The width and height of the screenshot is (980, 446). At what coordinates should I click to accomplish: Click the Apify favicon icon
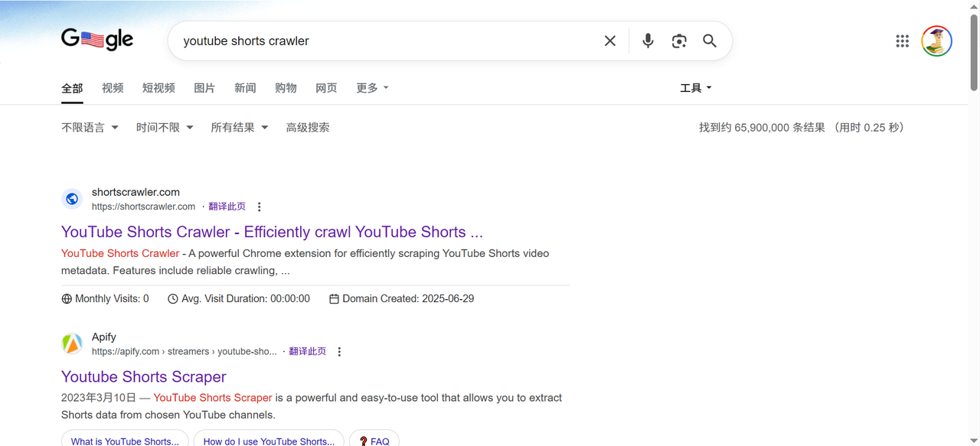pyautogui.click(x=72, y=343)
